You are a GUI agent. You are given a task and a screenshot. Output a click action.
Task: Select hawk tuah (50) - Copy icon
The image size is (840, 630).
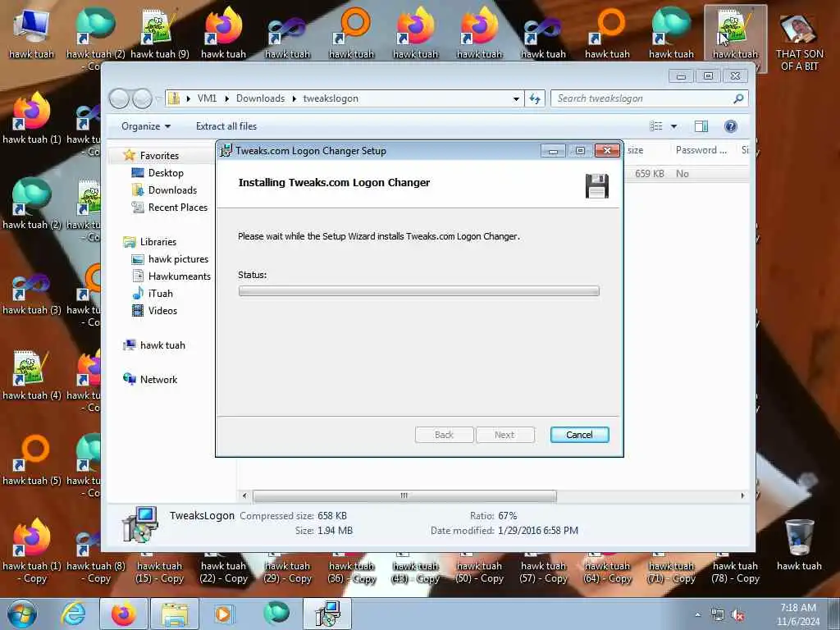[x=479, y=569]
